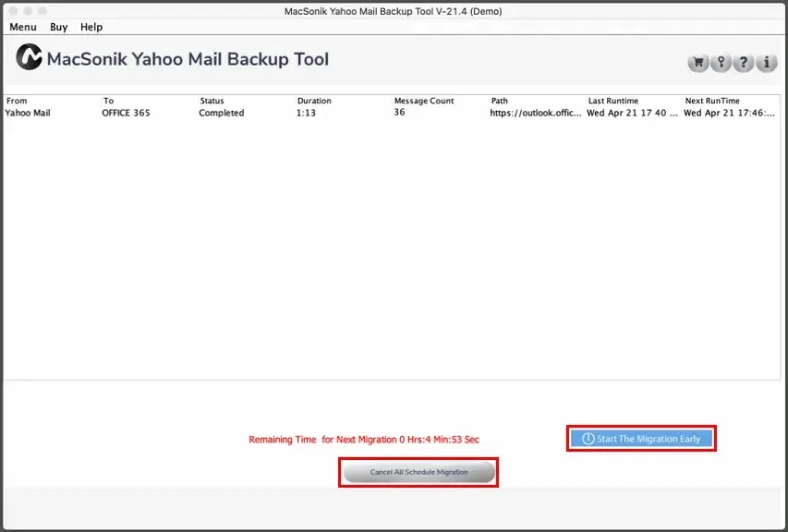Click the window title bar text
The height and width of the screenshot is (532, 788).
point(393,11)
